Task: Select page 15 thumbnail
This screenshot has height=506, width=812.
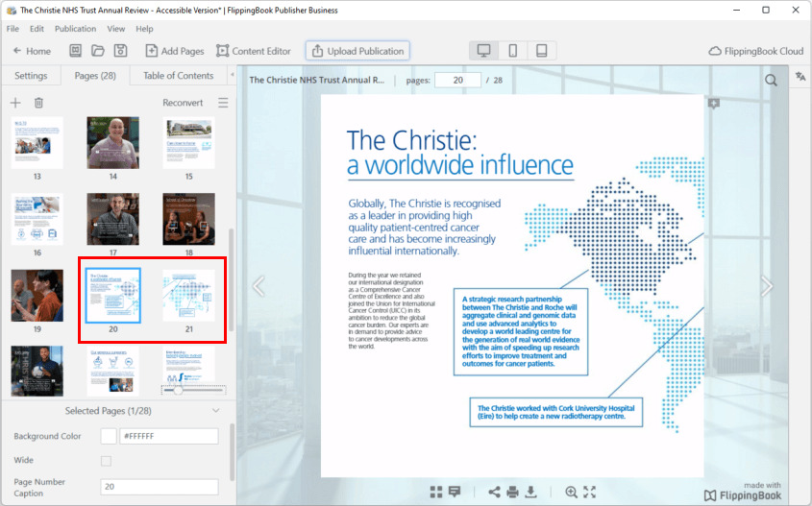Action: tap(189, 143)
